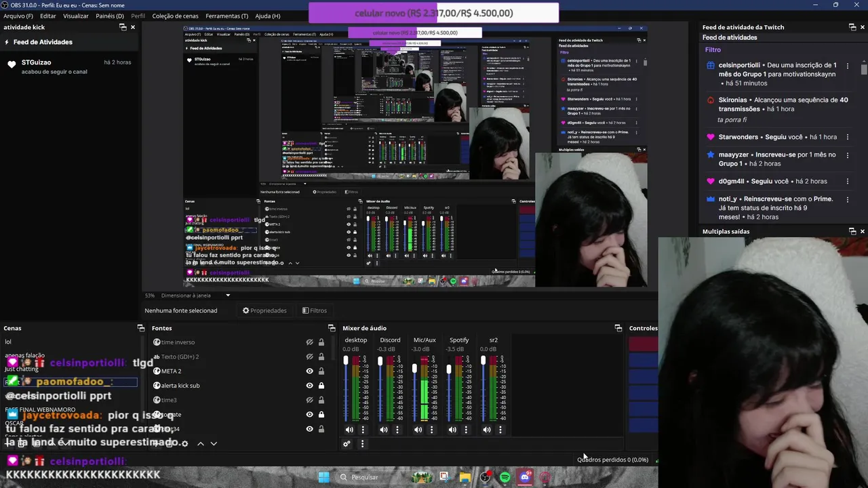The image size is (868, 488).
Task: Show the hidden time3 source
Action: click(309, 400)
